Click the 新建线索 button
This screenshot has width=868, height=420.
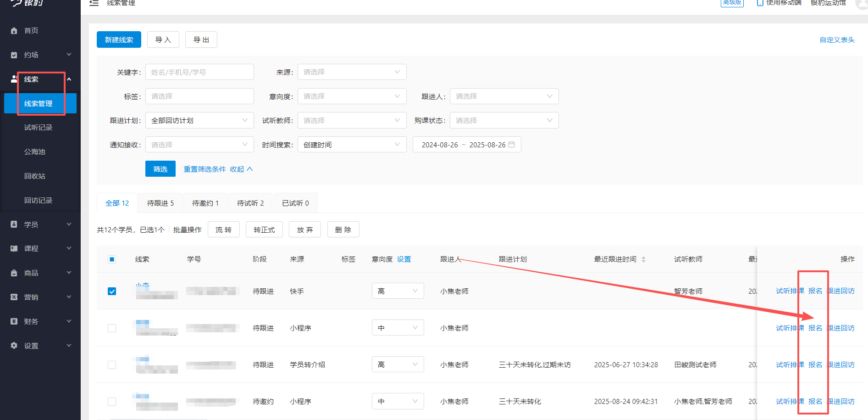point(118,39)
